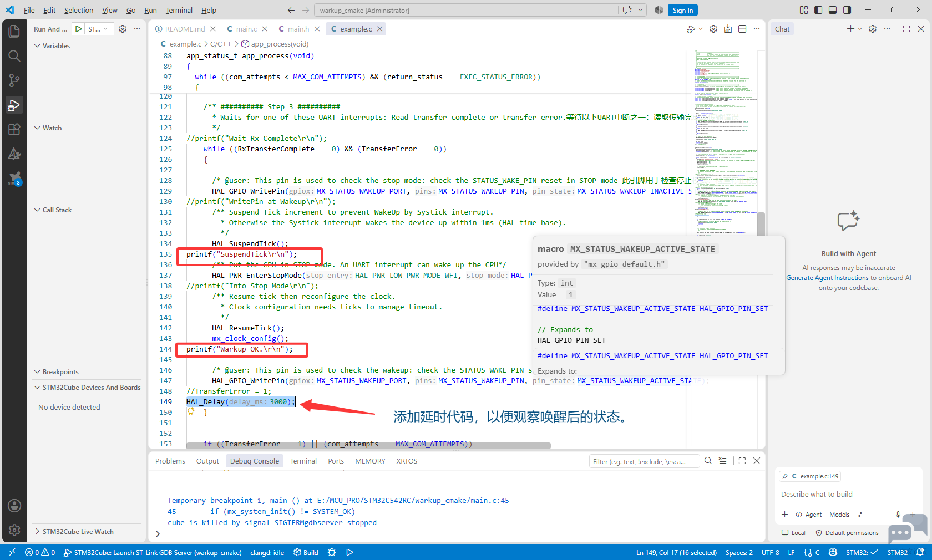The image size is (932, 560).
Task: Maximize the bottom panel size
Action: coord(742,461)
